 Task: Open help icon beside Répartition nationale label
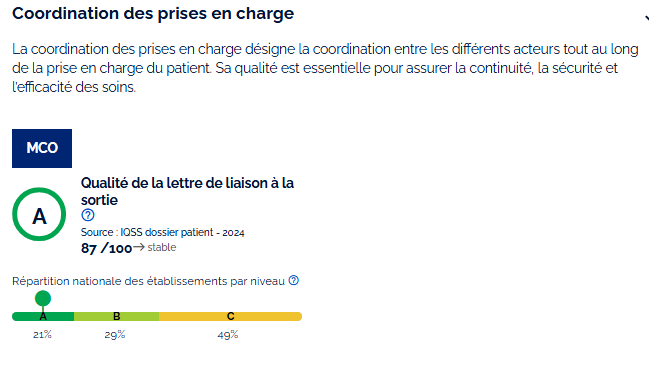[x=293, y=280]
